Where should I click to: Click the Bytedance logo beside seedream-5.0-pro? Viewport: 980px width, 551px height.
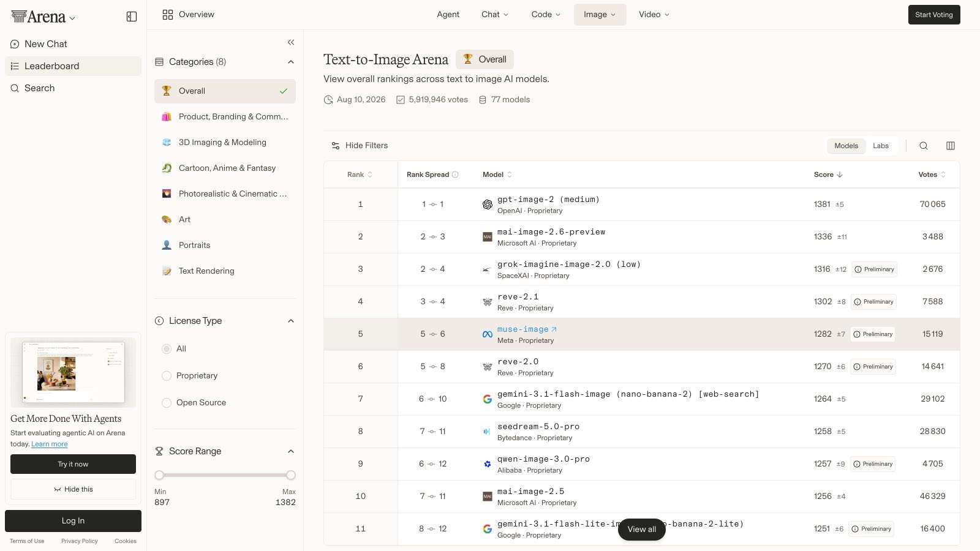488,432
